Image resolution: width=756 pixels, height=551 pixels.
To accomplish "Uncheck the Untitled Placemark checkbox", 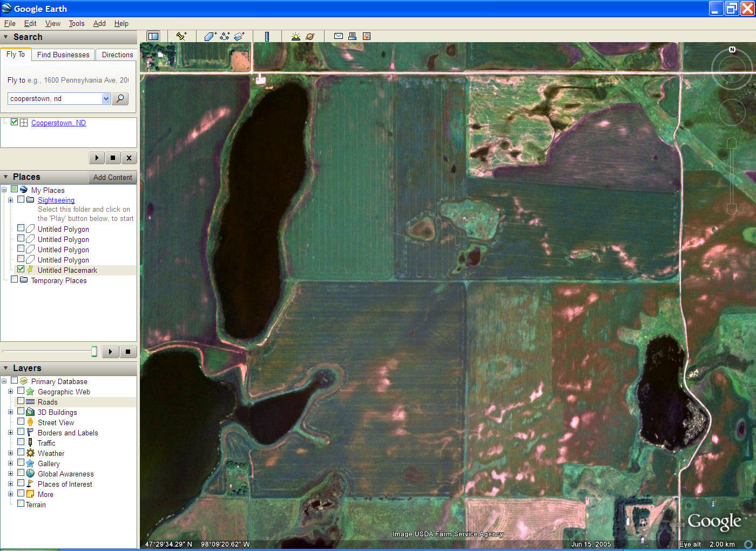I will (21, 269).
